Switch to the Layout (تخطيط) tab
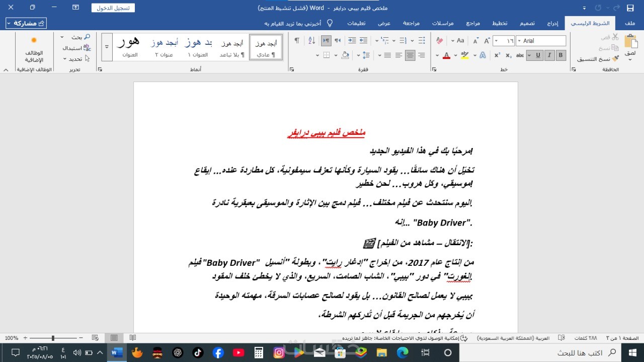644x362 pixels. 500,23
